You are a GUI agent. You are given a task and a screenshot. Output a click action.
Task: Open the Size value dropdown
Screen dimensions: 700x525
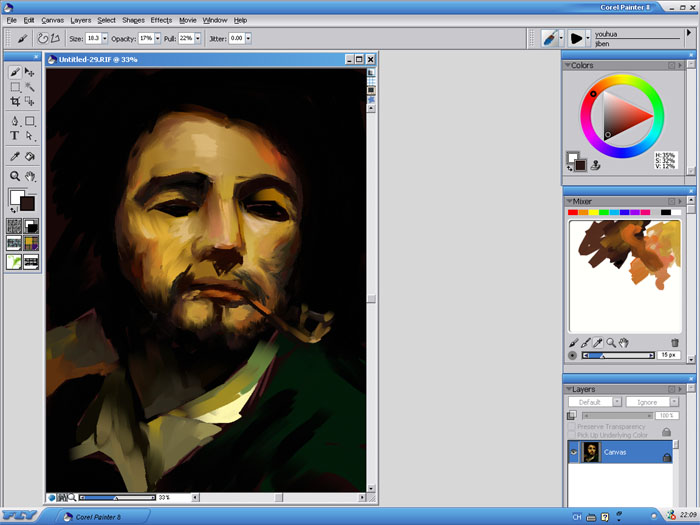tap(105, 38)
